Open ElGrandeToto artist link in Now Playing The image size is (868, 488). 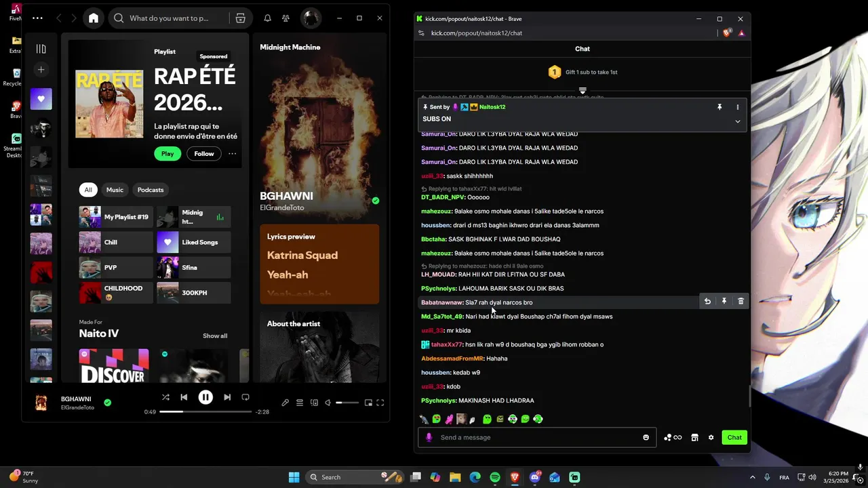282,207
